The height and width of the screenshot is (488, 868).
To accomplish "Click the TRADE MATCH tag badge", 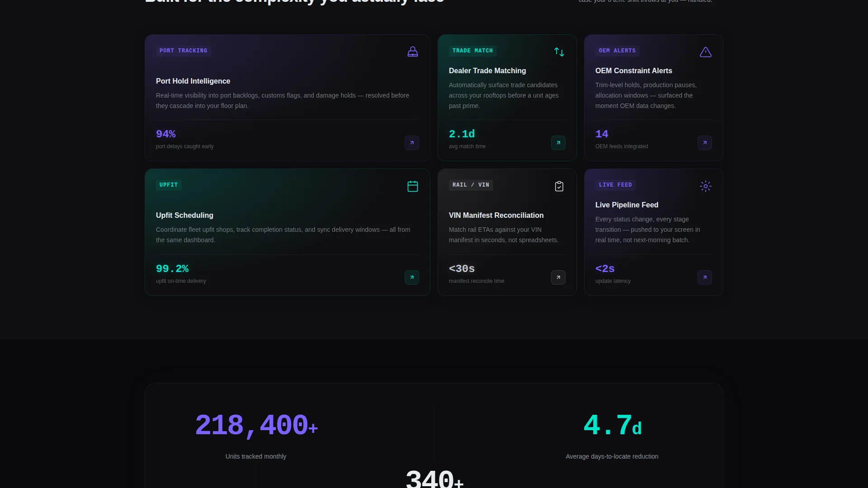I will pyautogui.click(x=472, y=51).
